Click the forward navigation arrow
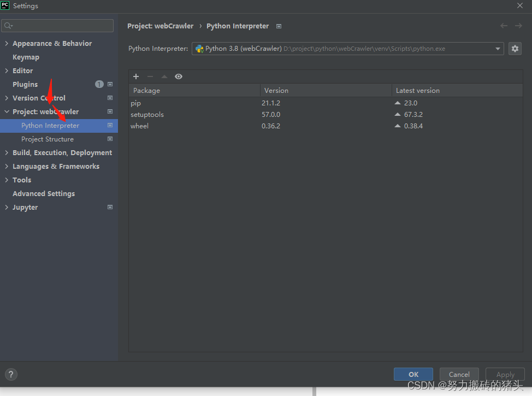The width and height of the screenshot is (532, 396). (518, 26)
